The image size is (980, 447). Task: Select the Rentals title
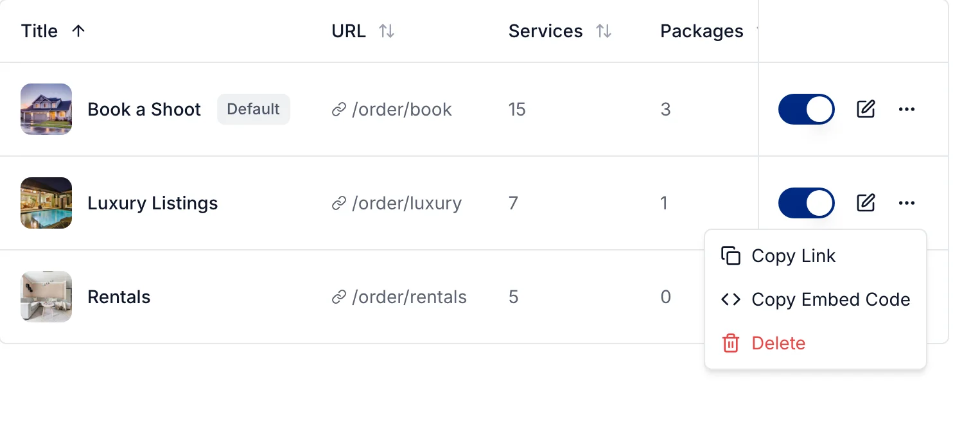[119, 297]
